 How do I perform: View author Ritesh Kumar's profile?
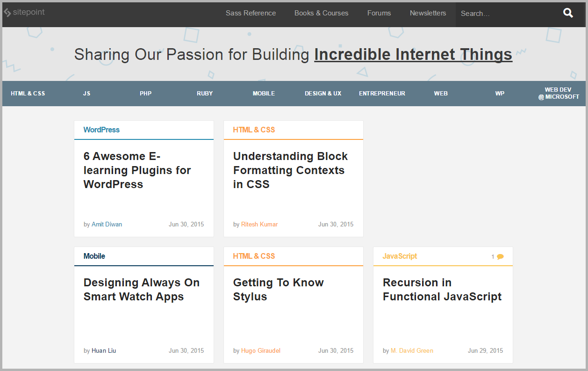[259, 225]
